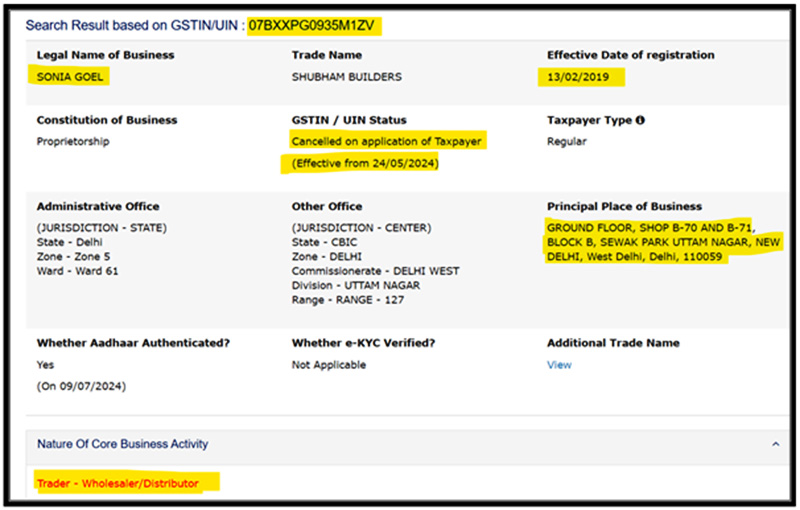This screenshot has height=510, width=800.
Task: Click the Proprietorship constitution value
Action: point(73,141)
